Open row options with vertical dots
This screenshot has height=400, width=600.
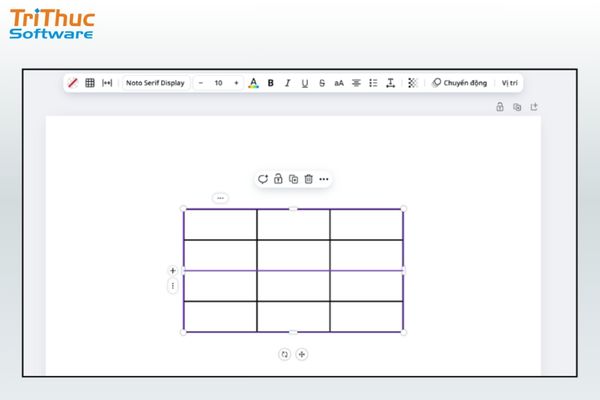(x=173, y=286)
